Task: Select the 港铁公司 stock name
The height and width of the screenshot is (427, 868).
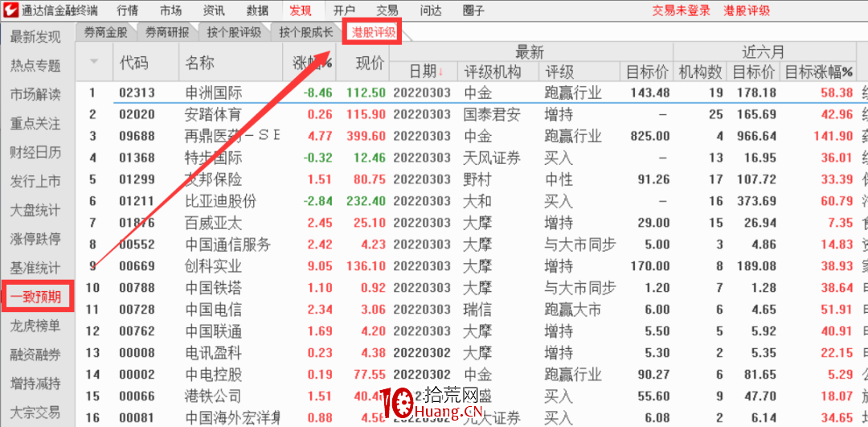Action: [214, 396]
